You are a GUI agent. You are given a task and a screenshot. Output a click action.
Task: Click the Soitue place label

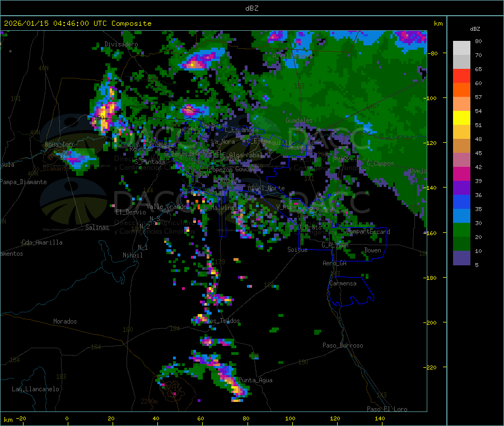[297, 250]
